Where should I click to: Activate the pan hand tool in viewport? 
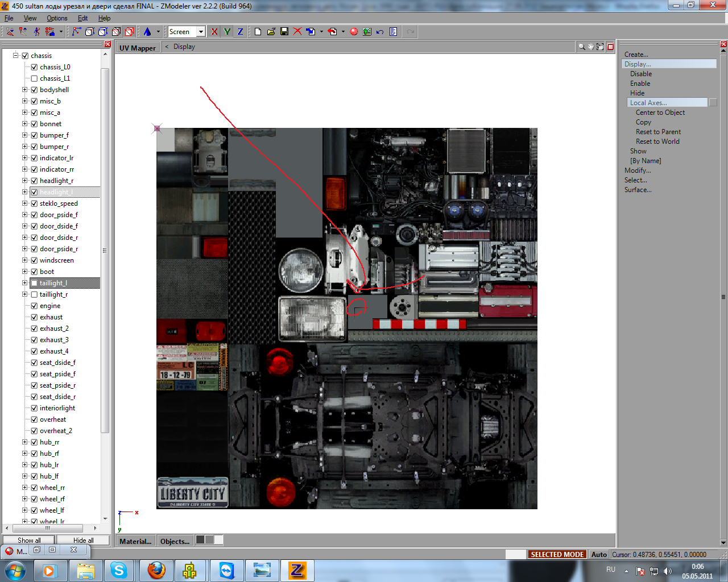[x=591, y=47]
